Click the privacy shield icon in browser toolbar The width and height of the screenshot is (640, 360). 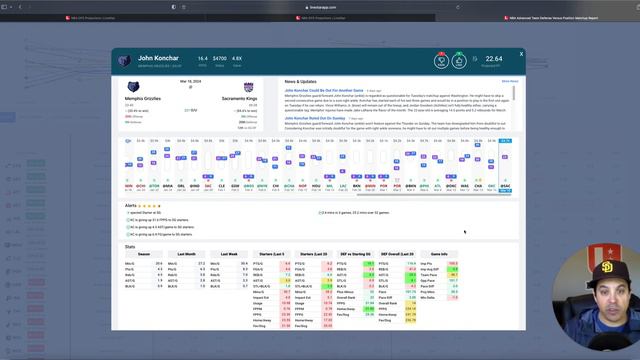pyautogui.click(x=174, y=7)
